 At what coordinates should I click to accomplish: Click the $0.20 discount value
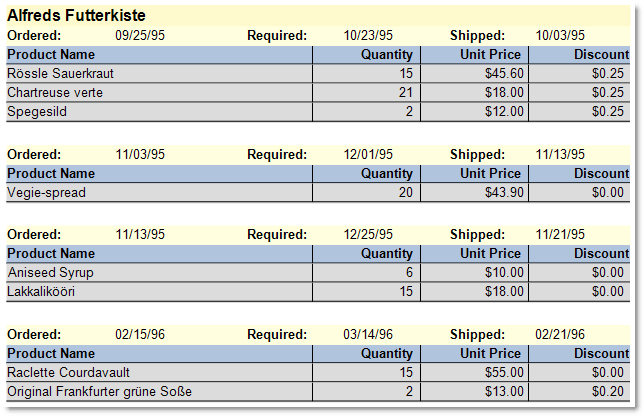click(x=607, y=391)
